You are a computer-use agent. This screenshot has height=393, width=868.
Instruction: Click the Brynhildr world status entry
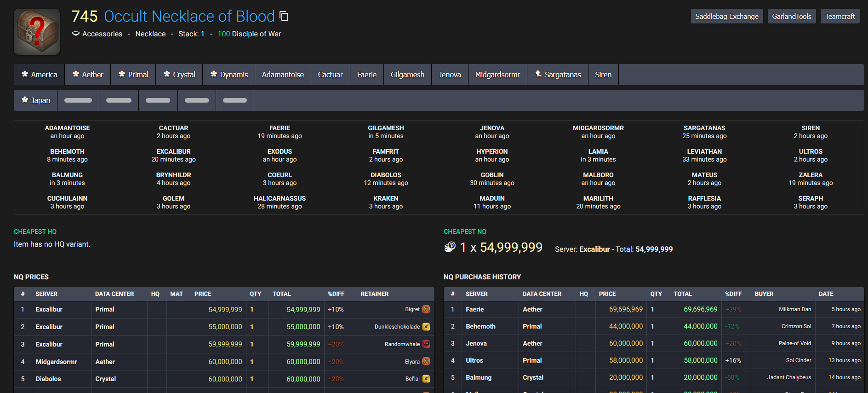click(173, 179)
